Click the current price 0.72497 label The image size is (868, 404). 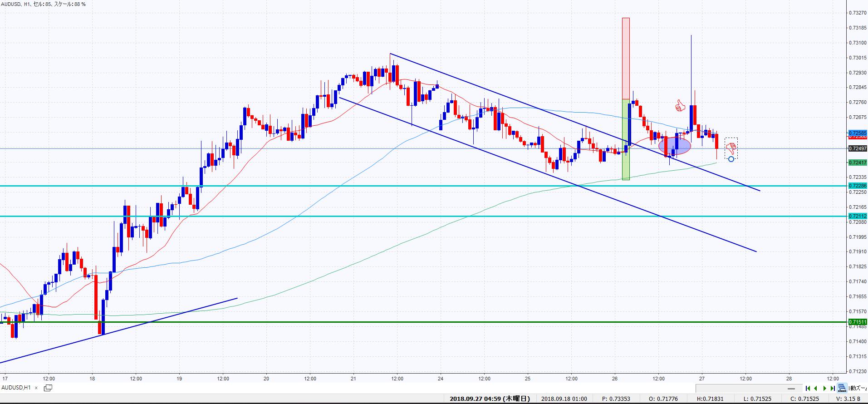(857, 148)
